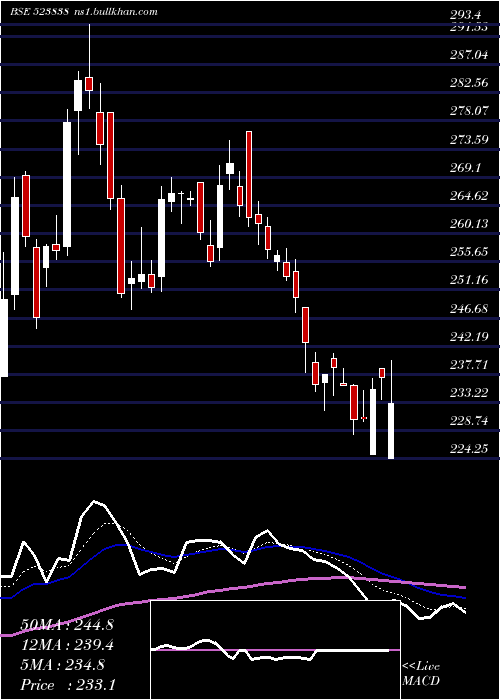
Task: Click the 242.19 price level label
Action: click(469, 336)
